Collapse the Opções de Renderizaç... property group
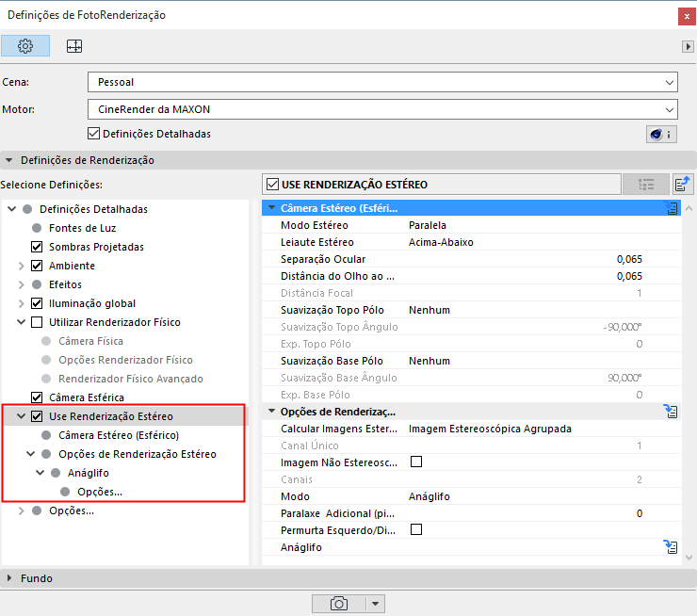 (x=271, y=412)
